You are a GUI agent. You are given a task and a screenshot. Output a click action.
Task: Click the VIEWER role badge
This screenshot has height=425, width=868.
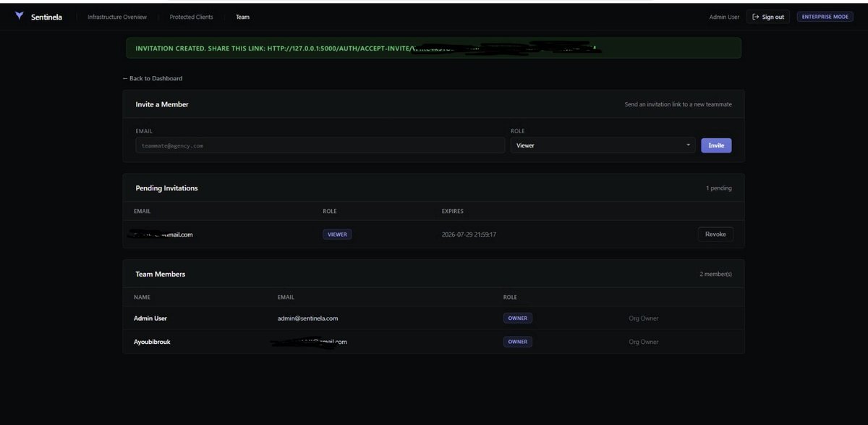click(x=337, y=235)
